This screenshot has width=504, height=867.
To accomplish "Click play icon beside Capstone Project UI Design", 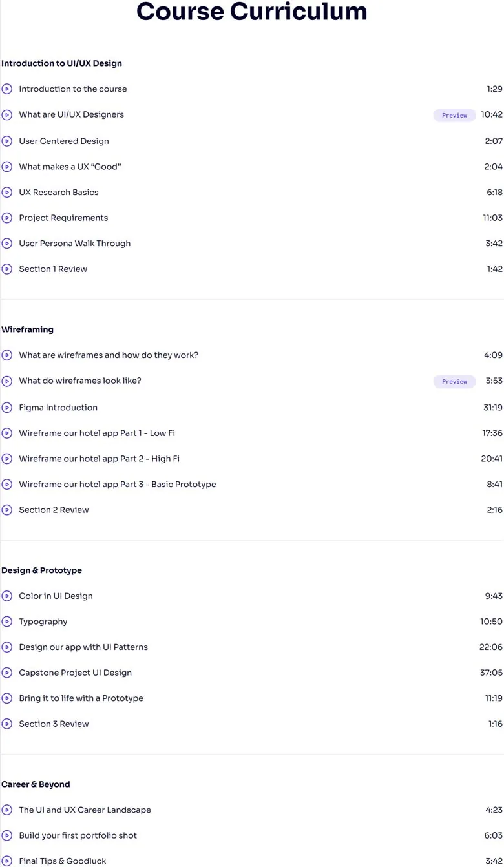I will [x=7, y=673].
